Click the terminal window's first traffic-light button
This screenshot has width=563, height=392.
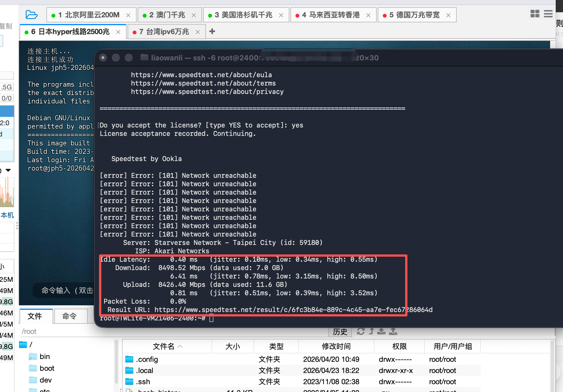[x=103, y=58]
